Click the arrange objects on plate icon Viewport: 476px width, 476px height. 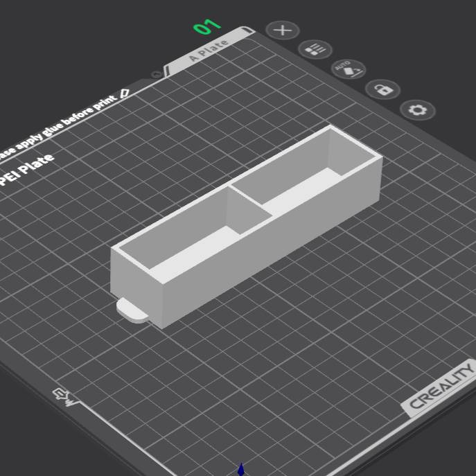pyautogui.click(x=315, y=49)
